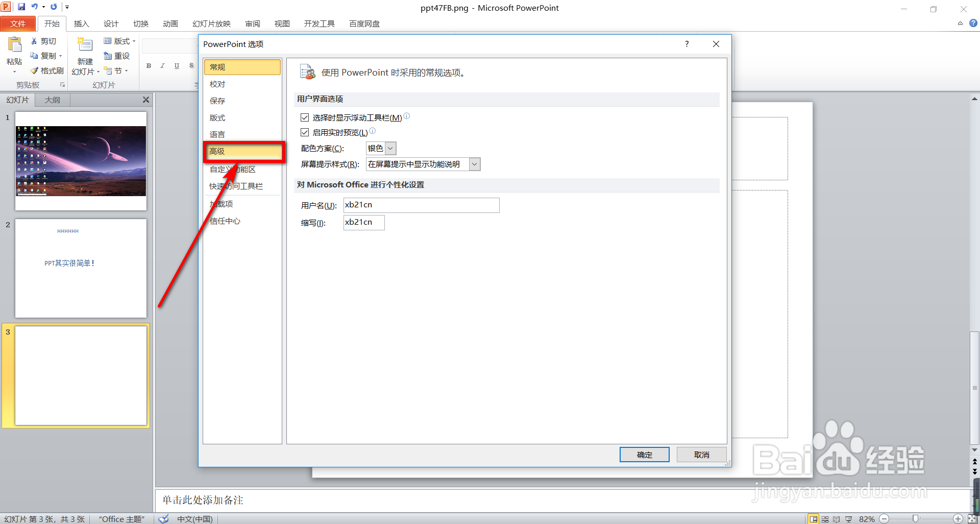
Task: Select Proofing (校对) in options list
Action: (x=243, y=84)
